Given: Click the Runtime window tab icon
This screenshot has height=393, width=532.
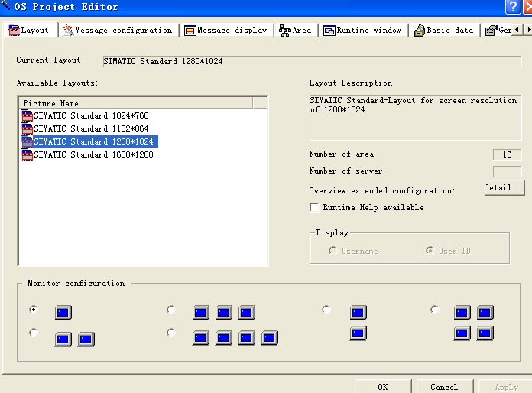Looking at the screenshot, I should [x=329, y=31].
